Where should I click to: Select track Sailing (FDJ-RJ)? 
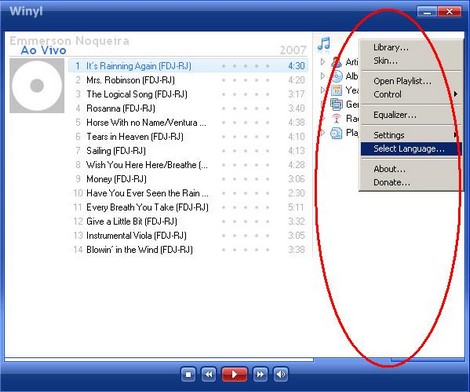point(188,151)
